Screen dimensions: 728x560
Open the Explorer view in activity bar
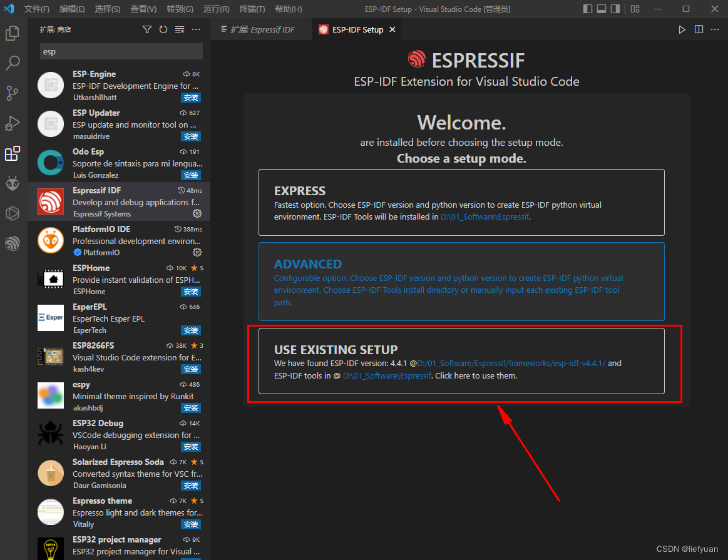click(x=13, y=33)
